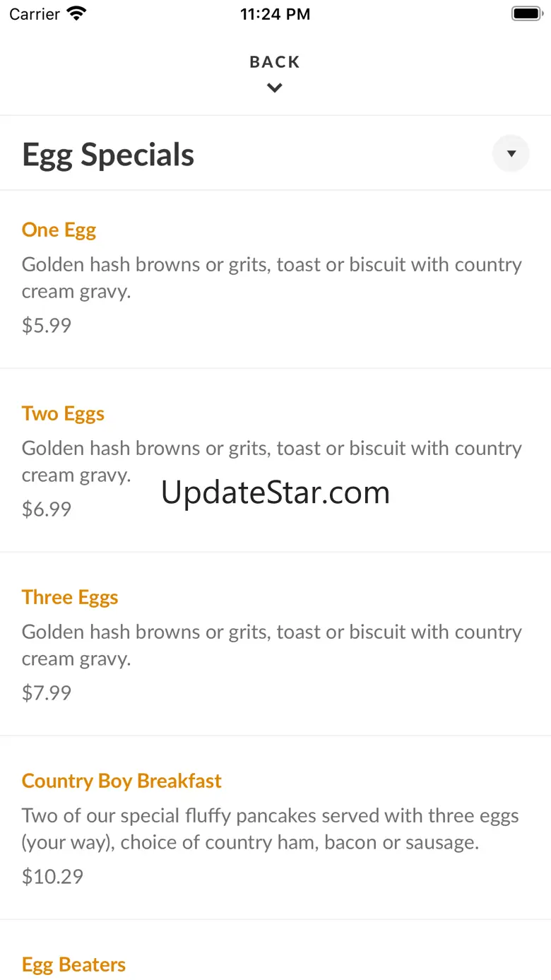Tap the Country Boy Breakfast pancakes description
The width and height of the screenshot is (551, 980).
(271, 829)
